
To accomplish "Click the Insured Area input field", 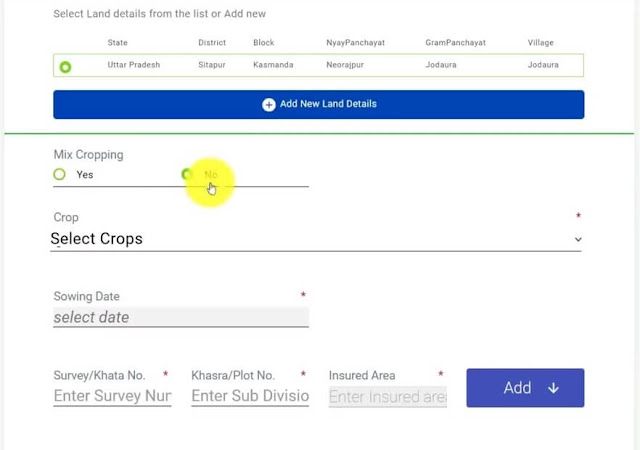I will 387,397.
